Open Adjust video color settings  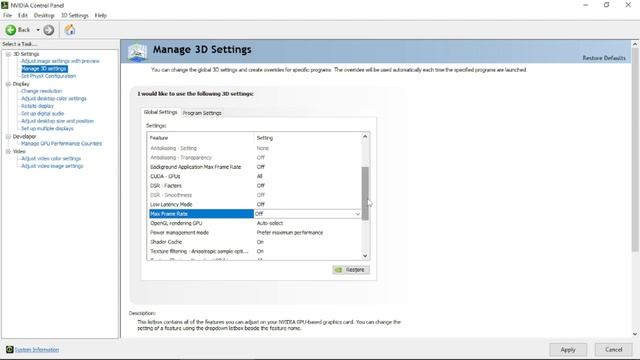(51, 159)
